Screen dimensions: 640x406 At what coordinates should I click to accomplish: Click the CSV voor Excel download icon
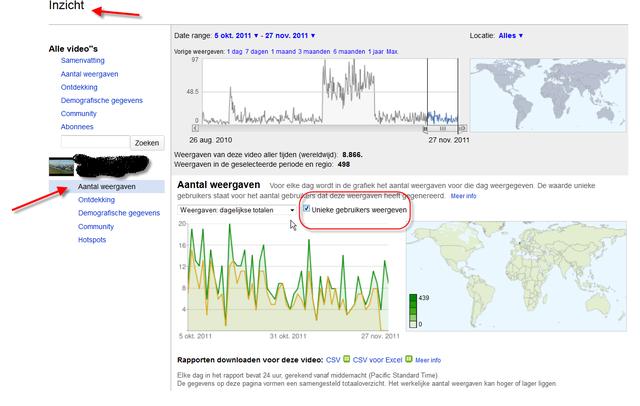pyautogui.click(x=409, y=359)
